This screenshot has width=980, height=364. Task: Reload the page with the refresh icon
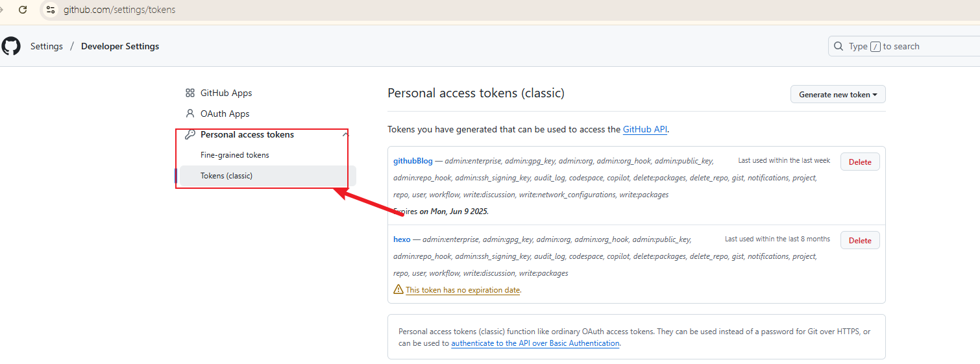click(x=23, y=10)
